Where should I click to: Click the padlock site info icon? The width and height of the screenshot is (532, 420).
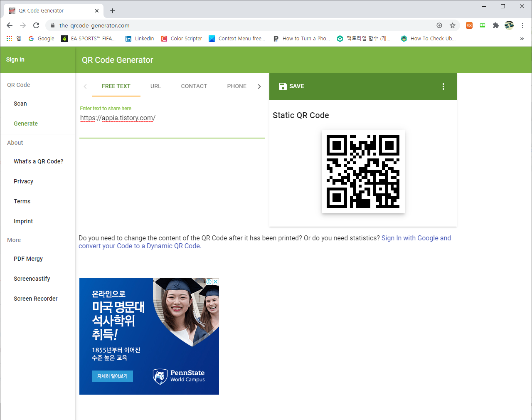coord(52,25)
